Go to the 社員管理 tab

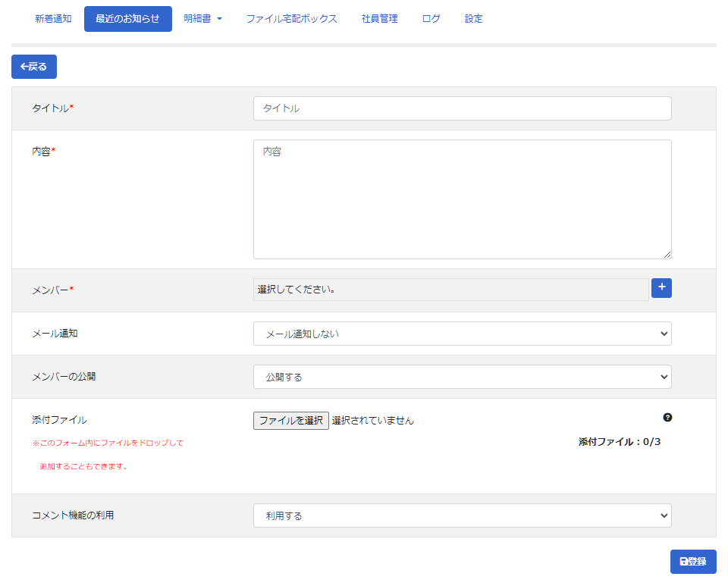coord(379,19)
